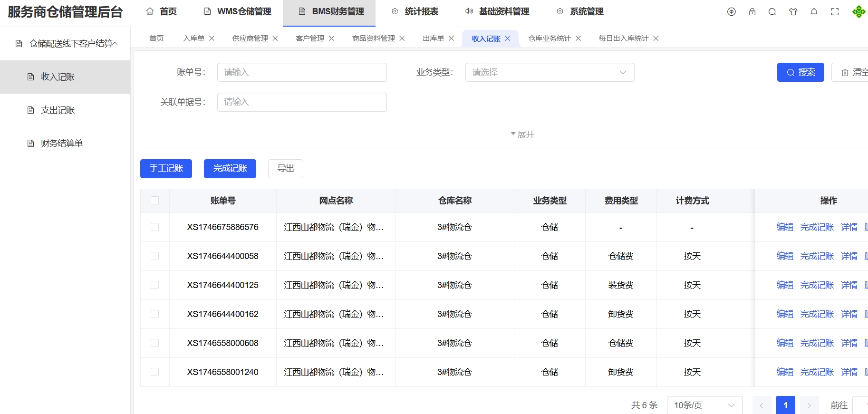
Task: Open the theme (shirt) icon
Action: 793,12
